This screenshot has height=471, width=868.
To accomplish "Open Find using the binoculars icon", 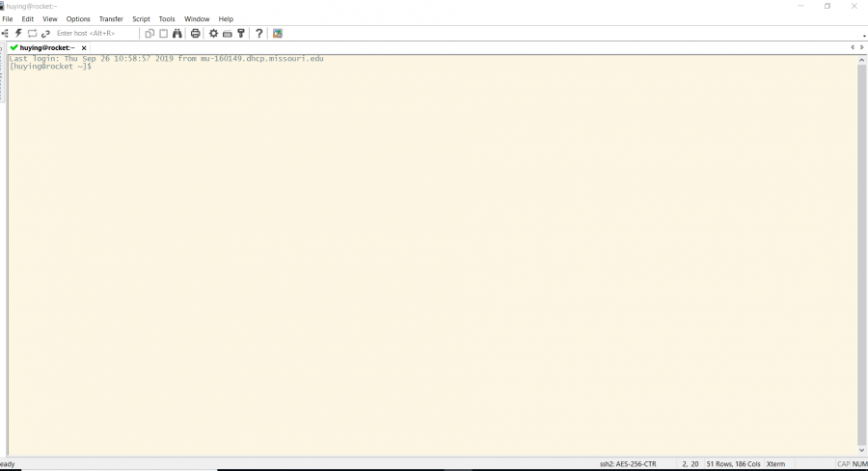I will pyautogui.click(x=177, y=34).
